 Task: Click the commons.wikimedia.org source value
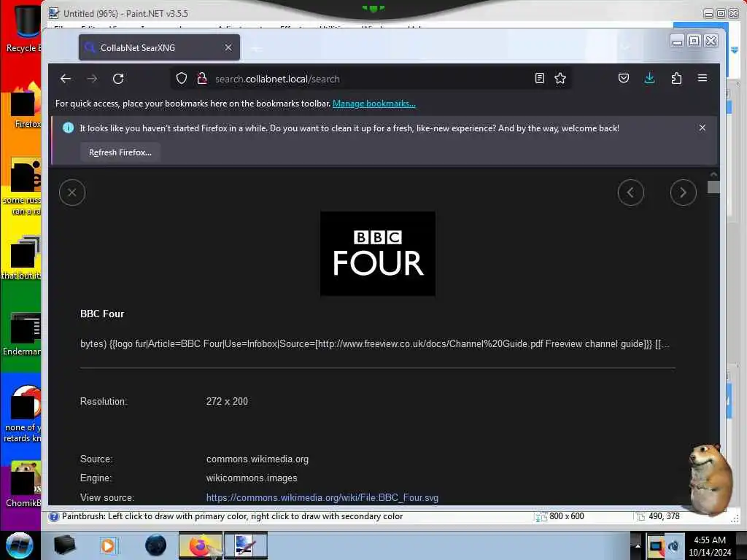258,459
